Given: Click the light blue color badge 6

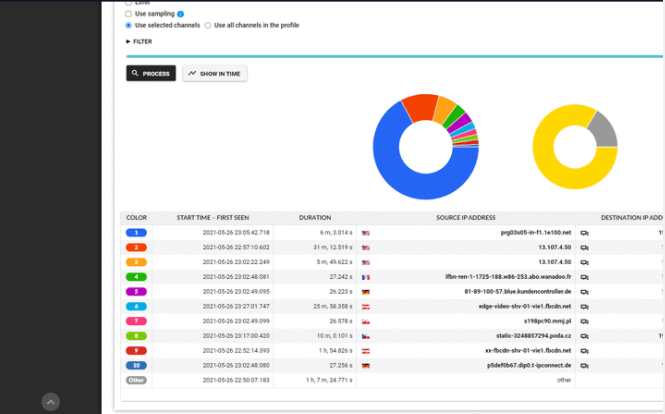Looking at the screenshot, I should tap(136, 306).
